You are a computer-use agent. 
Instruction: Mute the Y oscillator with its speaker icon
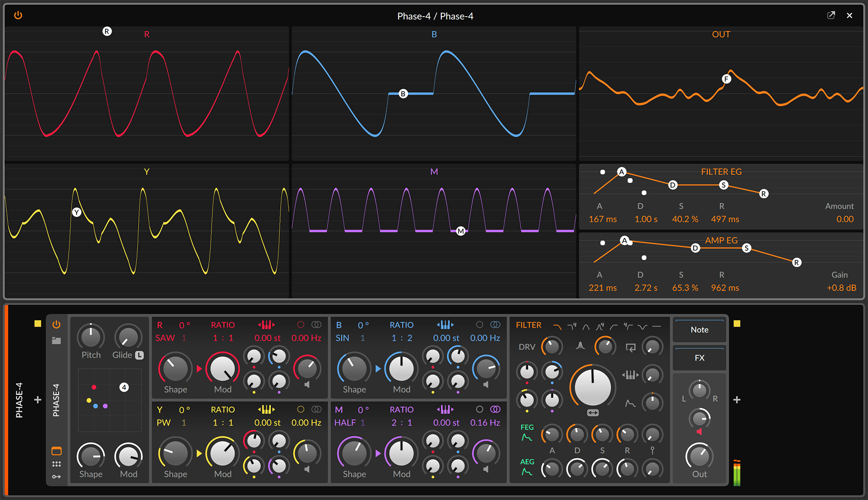(307, 469)
